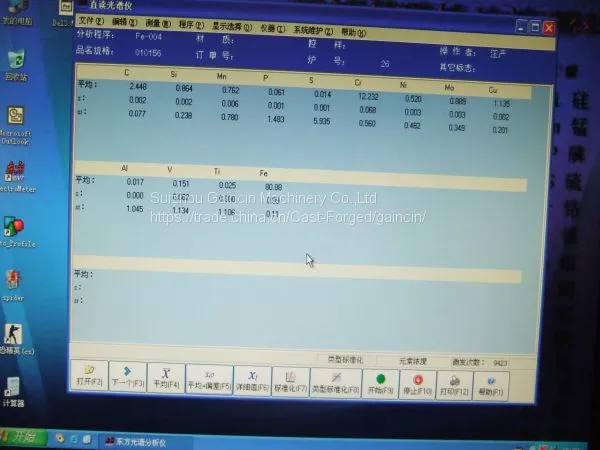Click the 标准化(F7) standardize button
600x450 pixels.
pyautogui.click(x=290, y=383)
